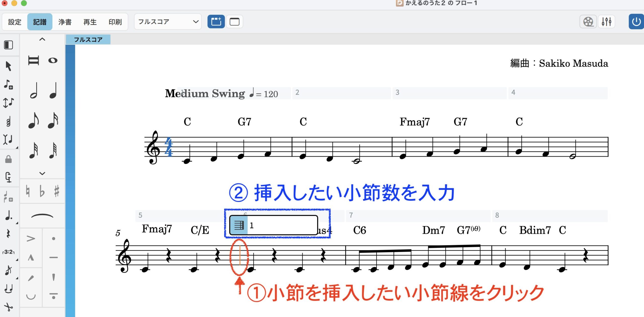
Task: Click the 印刷 mode button
Action: tap(115, 22)
